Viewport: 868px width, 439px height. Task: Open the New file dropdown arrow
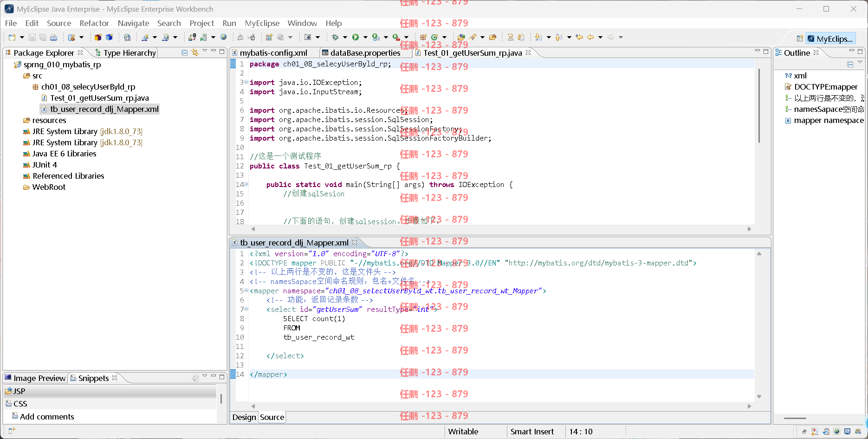pyautogui.click(x=22, y=37)
